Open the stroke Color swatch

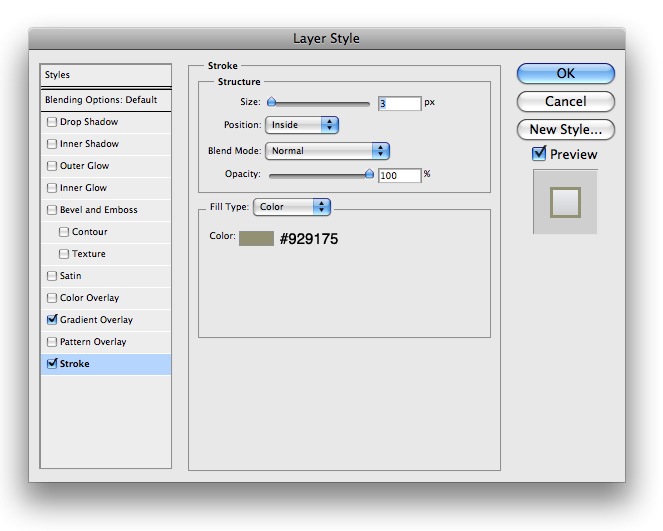pyautogui.click(x=256, y=238)
